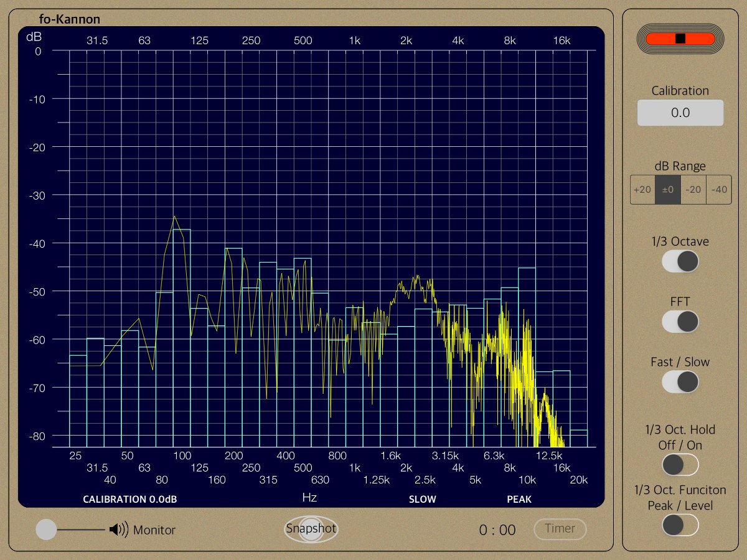The height and width of the screenshot is (560, 747).
Task: Toggle 1/3 Oct. Function Peak / Level
Action: pyautogui.click(x=680, y=525)
